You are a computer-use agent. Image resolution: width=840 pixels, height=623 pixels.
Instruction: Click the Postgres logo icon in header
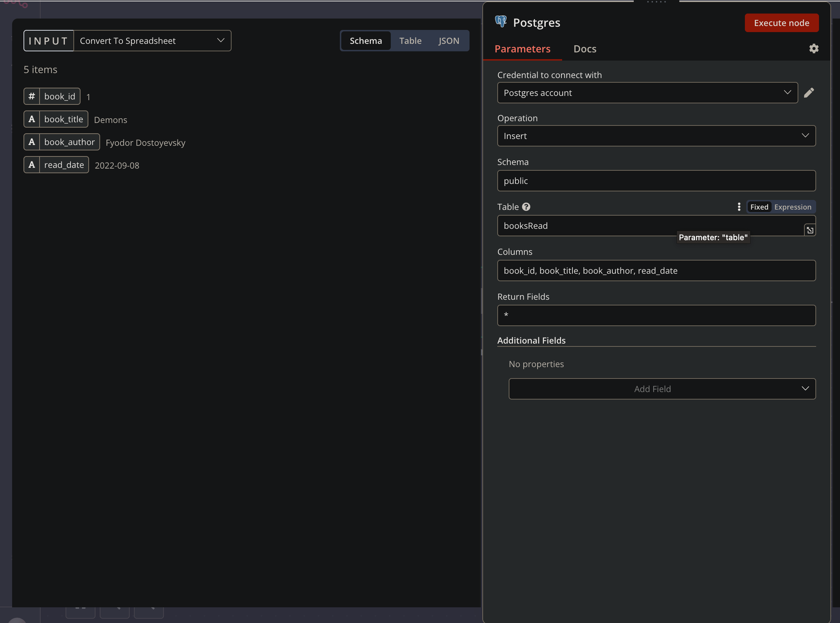pyautogui.click(x=501, y=21)
